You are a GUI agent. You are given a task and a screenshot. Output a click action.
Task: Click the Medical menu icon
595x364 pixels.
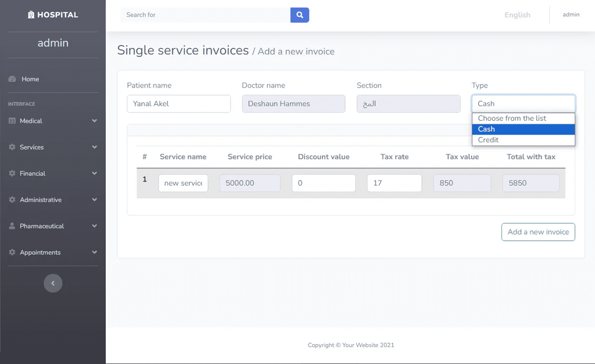coord(12,121)
